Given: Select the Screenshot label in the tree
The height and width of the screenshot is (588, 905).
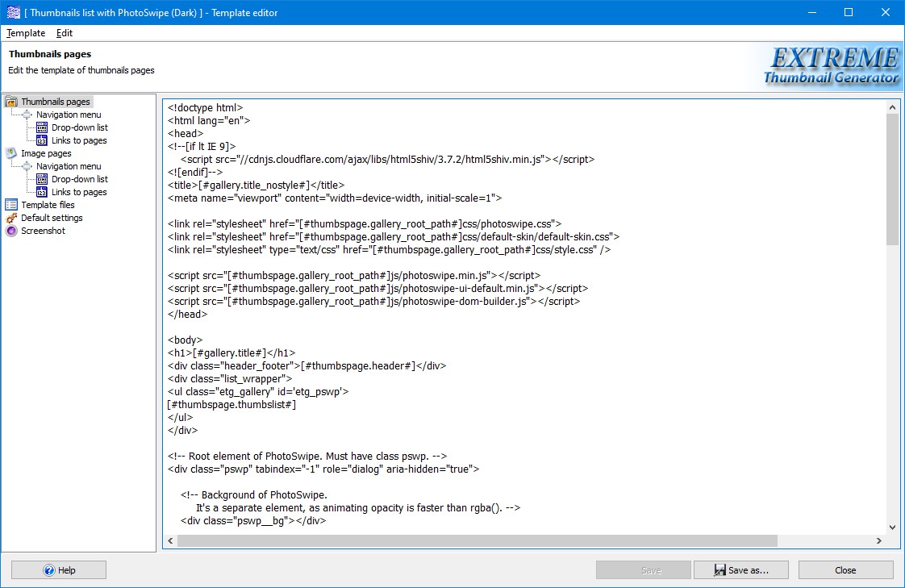Looking at the screenshot, I should (x=44, y=231).
